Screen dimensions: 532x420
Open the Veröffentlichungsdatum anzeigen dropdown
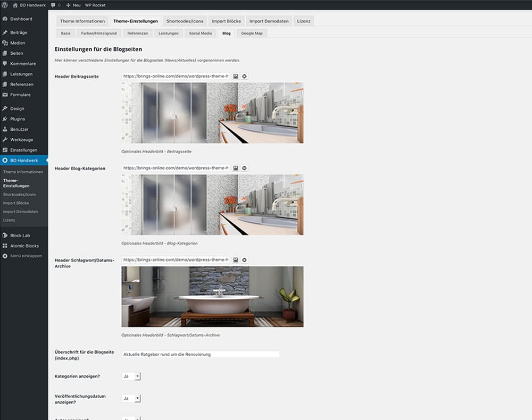(131, 398)
